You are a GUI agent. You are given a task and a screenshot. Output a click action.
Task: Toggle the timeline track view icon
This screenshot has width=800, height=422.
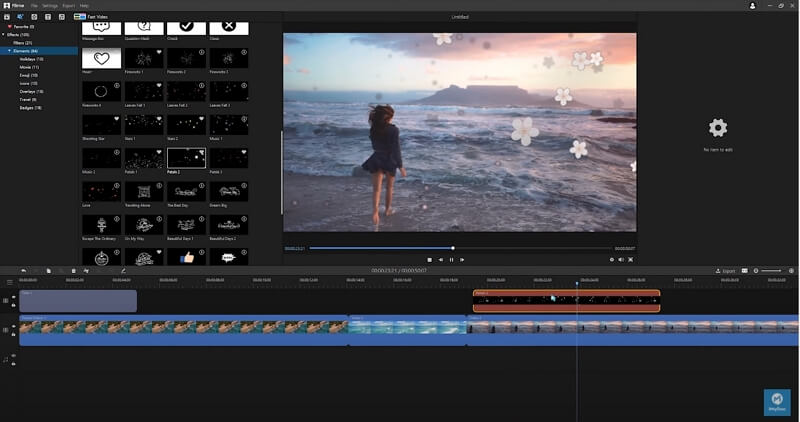pos(745,271)
